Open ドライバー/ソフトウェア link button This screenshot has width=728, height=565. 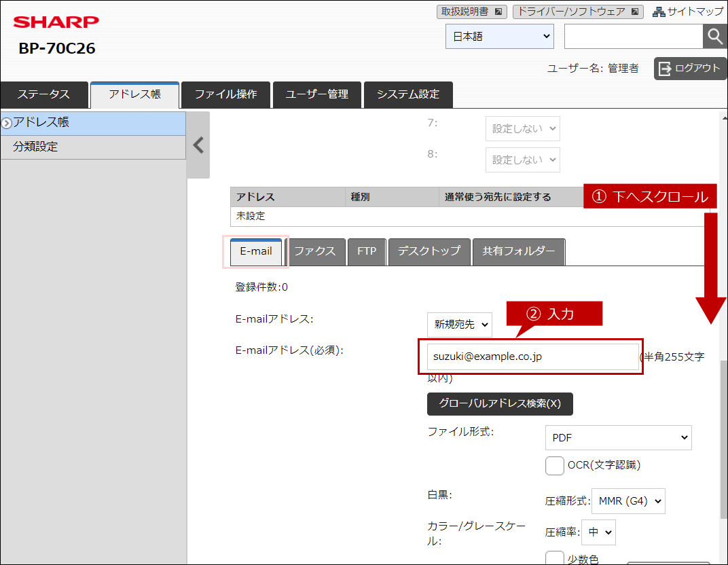[x=578, y=12]
